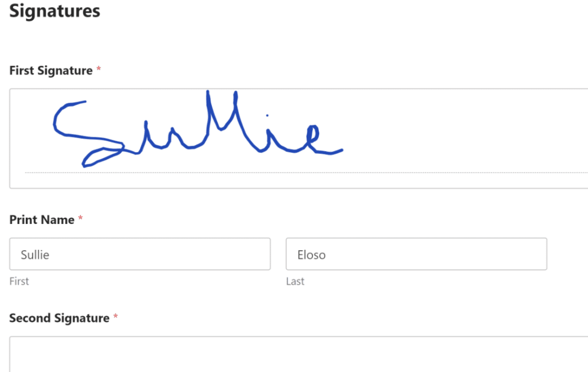Screen dimensions: 588x372
Task: Click the red asterisk beside First Signature
Action: point(98,69)
